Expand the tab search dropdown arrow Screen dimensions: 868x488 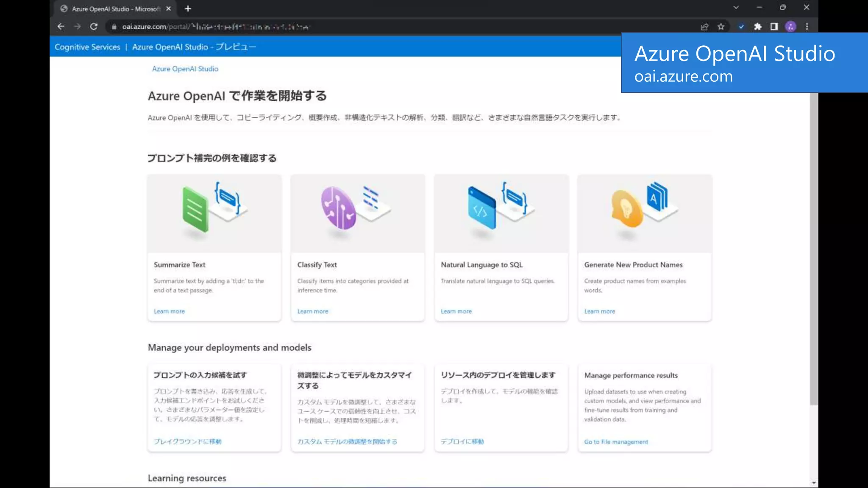click(736, 8)
